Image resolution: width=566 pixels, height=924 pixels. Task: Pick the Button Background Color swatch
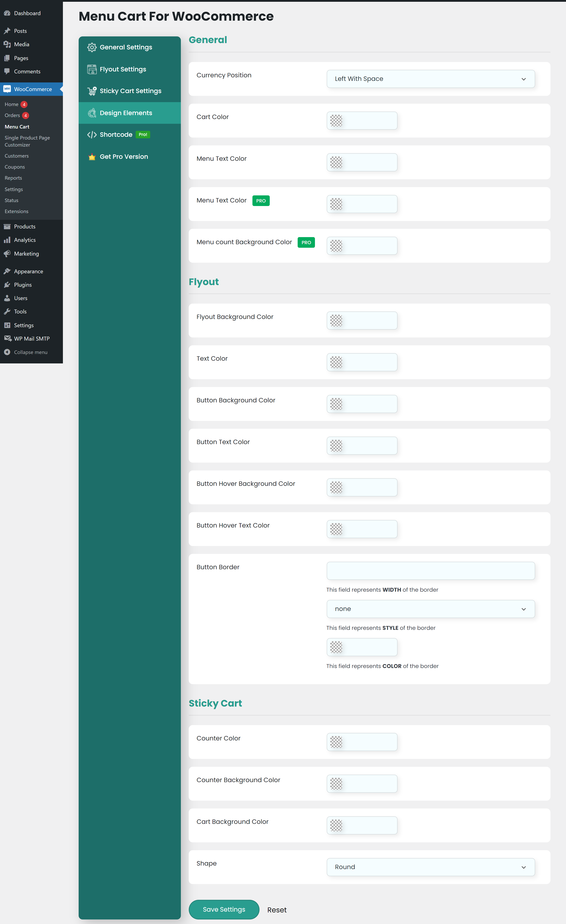click(336, 404)
